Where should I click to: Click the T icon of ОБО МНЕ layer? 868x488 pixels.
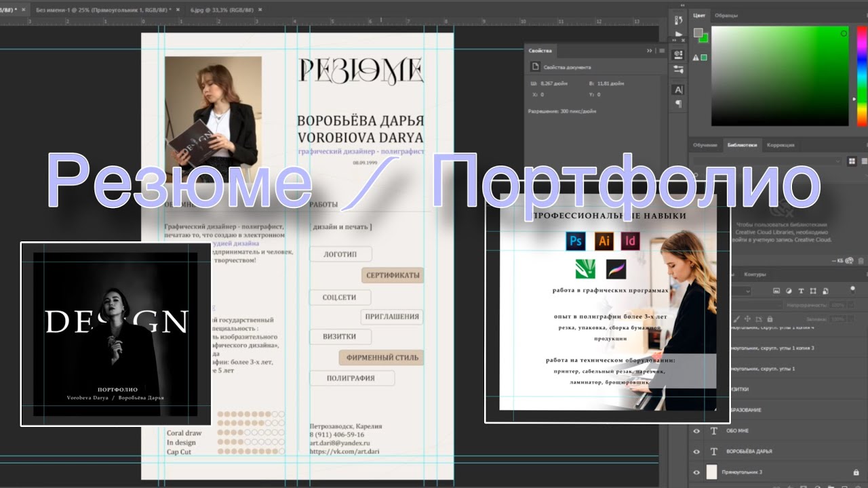(713, 430)
